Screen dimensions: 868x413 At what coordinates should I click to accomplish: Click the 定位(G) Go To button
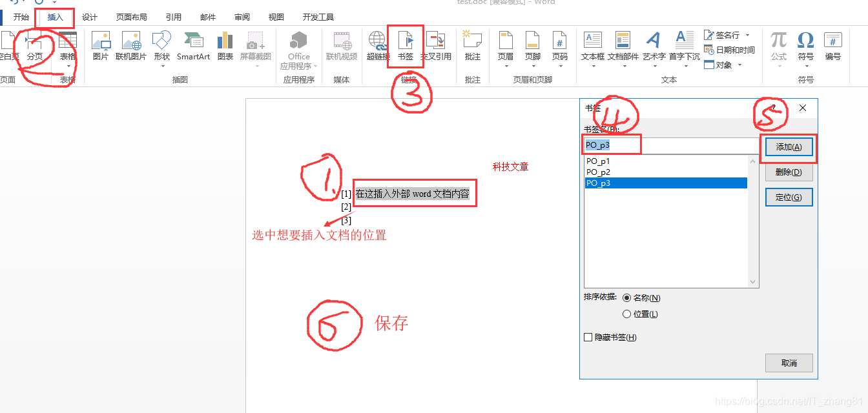pyautogui.click(x=789, y=197)
